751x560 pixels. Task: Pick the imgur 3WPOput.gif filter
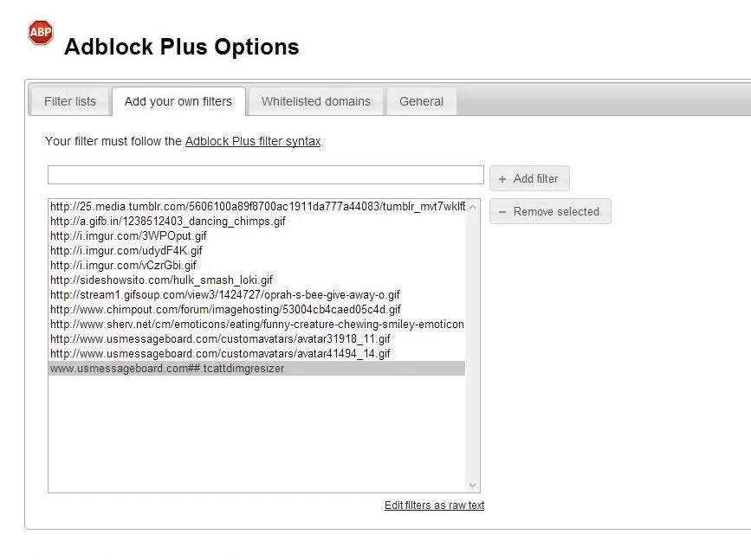coord(128,235)
